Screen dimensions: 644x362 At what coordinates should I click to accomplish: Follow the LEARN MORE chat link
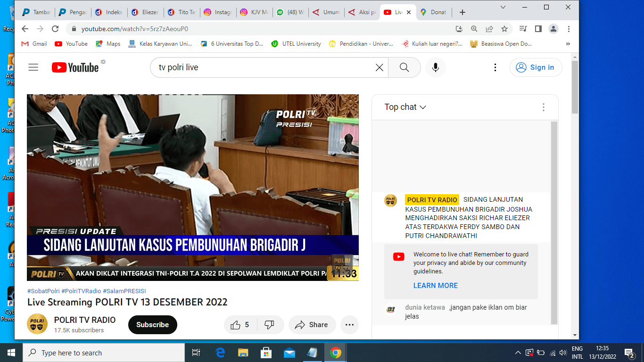435,286
